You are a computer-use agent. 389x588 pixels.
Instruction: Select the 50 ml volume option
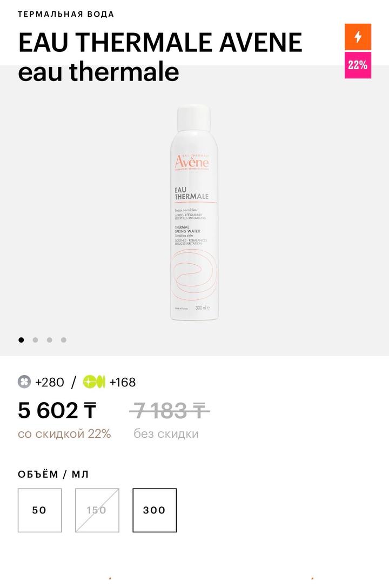(40, 510)
